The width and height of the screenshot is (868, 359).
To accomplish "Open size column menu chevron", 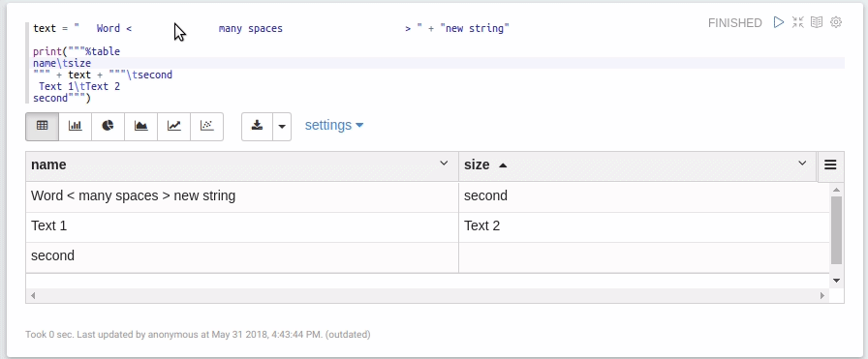I will pos(801,164).
